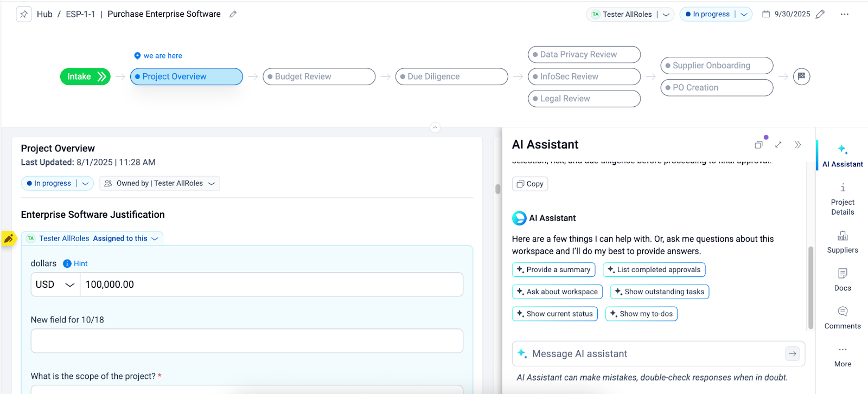Click the pin icon beside Hub
The image size is (868, 394).
(x=24, y=14)
